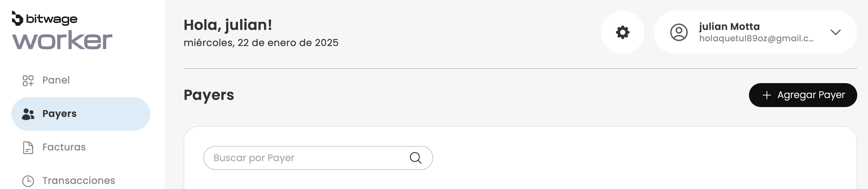The width and height of the screenshot is (868, 189).
Task: Expand the account menu chevron
Action: point(835,32)
